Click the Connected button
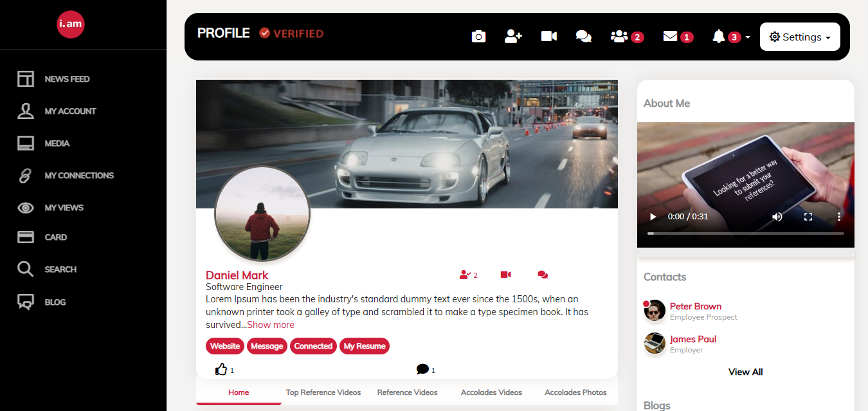Screen dimensions: 868x411 pos(313,346)
